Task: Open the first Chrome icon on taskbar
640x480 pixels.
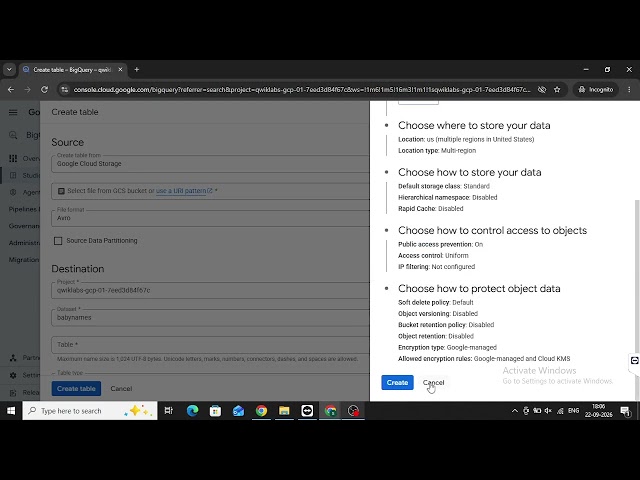Action: [262, 411]
